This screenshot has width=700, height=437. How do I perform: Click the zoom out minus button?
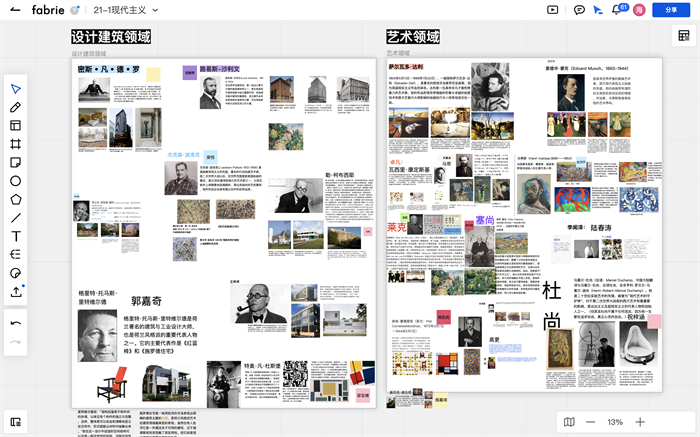590,422
